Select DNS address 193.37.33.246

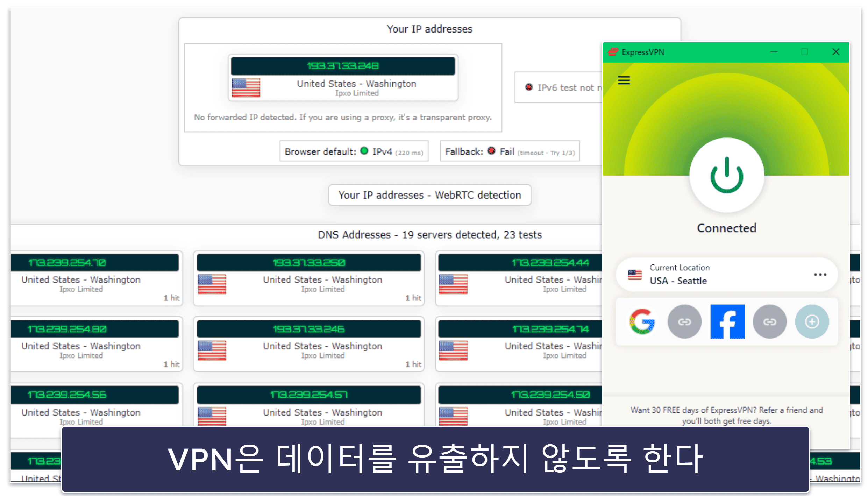[x=309, y=329]
